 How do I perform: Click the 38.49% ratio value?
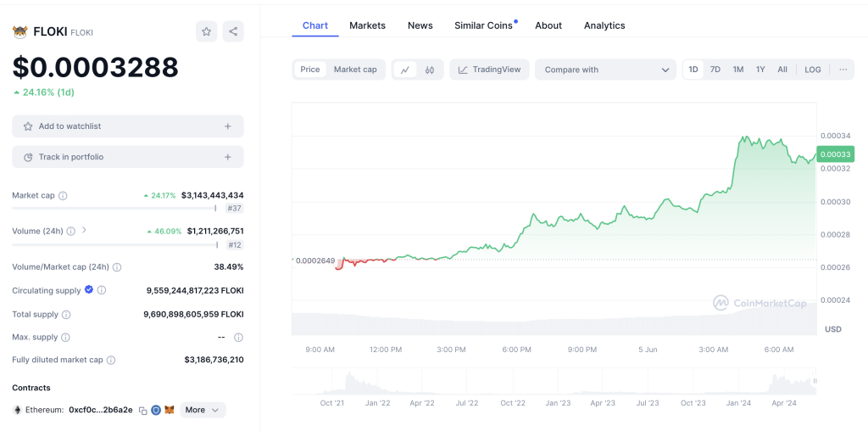tap(229, 267)
